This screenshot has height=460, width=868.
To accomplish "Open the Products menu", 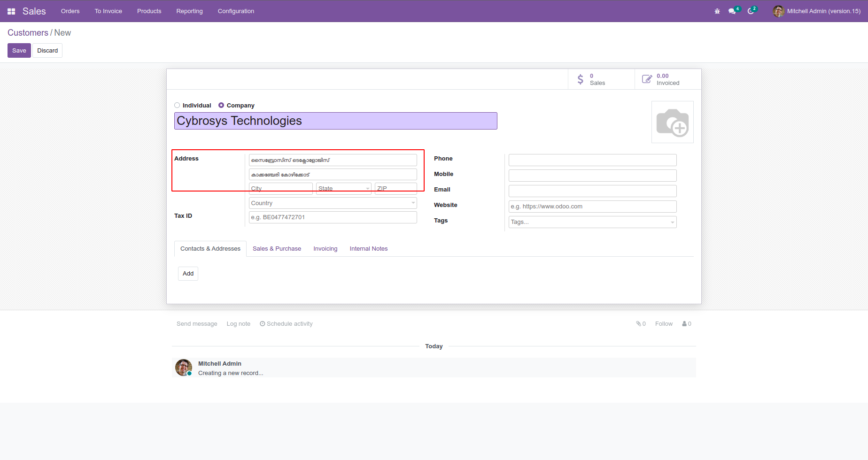I will click(x=149, y=11).
